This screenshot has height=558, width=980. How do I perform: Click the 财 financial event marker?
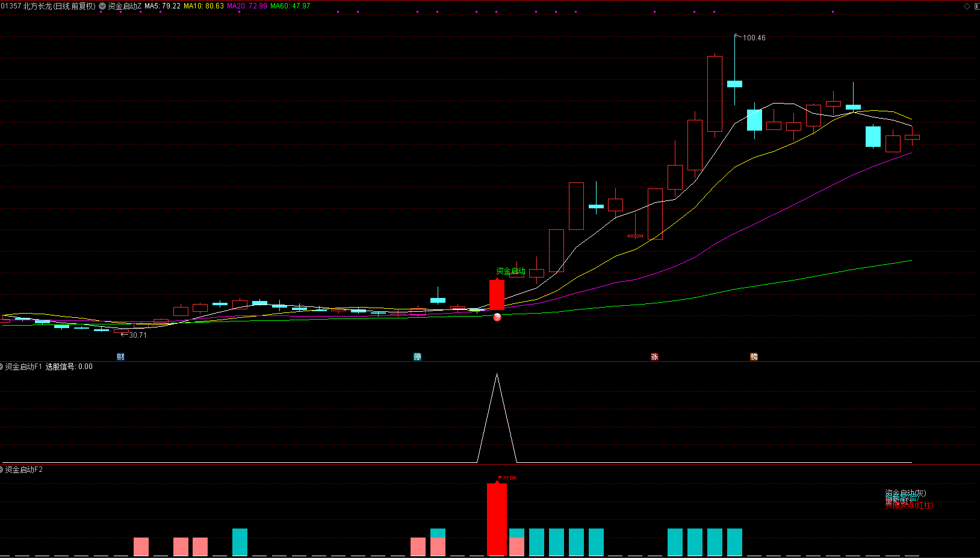(x=120, y=357)
